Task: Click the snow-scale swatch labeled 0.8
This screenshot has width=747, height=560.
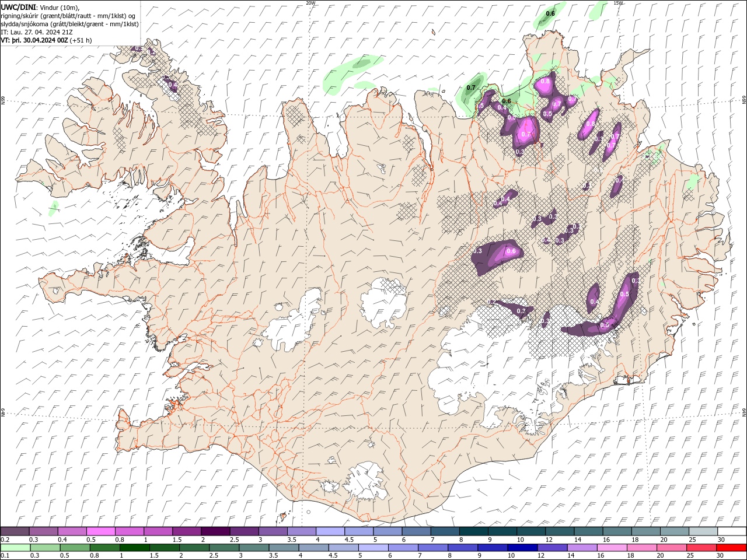Action: click(129, 531)
